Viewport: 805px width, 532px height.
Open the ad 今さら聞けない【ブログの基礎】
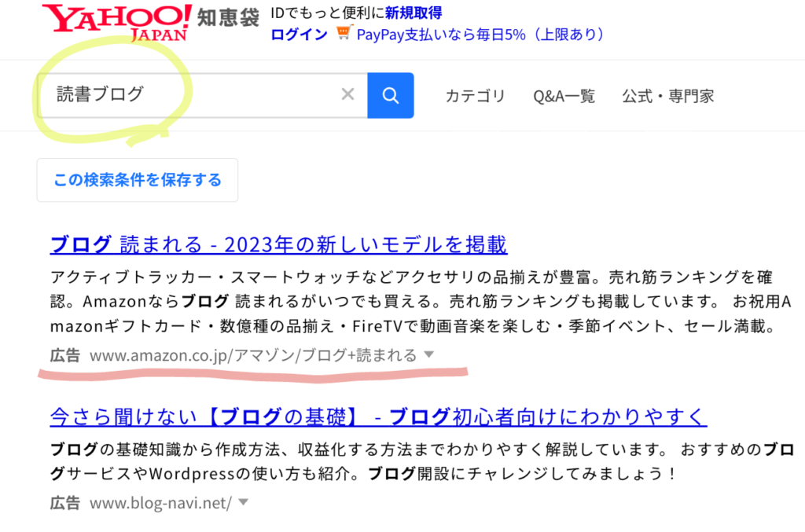tap(378, 417)
